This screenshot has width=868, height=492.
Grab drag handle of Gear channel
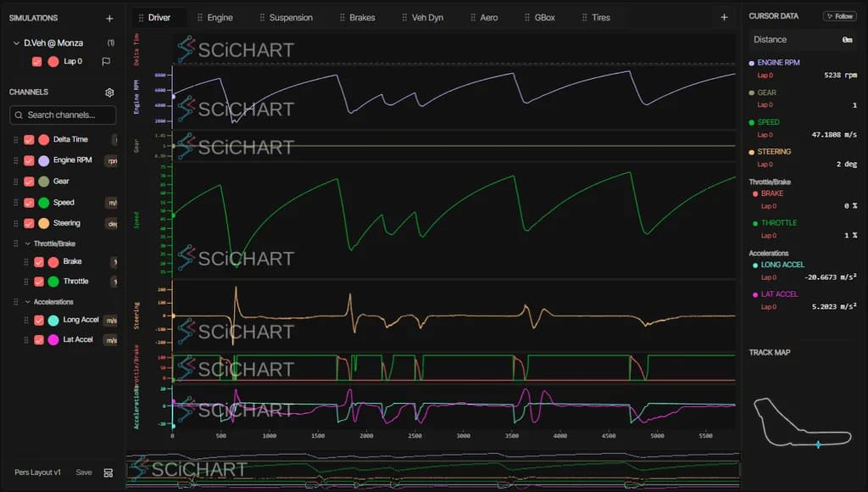[15, 182]
